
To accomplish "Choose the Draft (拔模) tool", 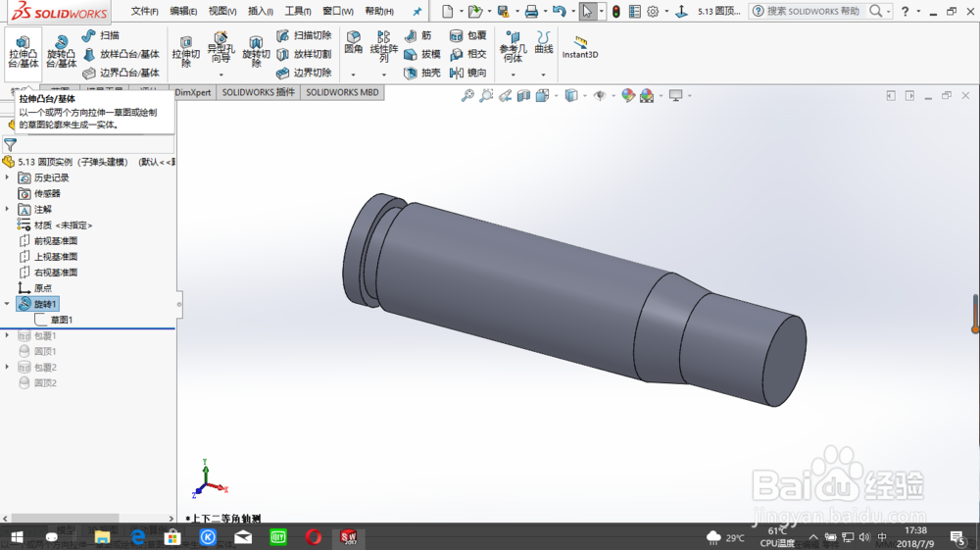I will [421, 54].
